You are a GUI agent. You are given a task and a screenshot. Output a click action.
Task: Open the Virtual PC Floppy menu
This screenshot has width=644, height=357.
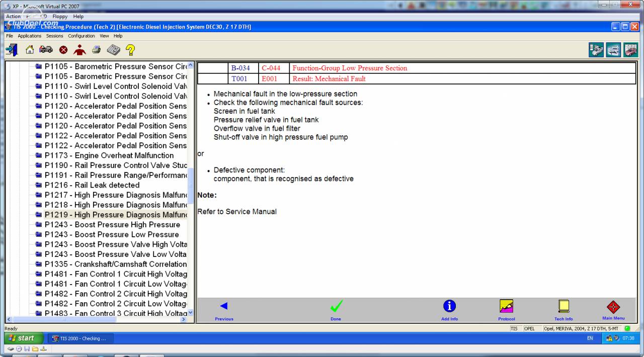pyautogui.click(x=60, y=17)
